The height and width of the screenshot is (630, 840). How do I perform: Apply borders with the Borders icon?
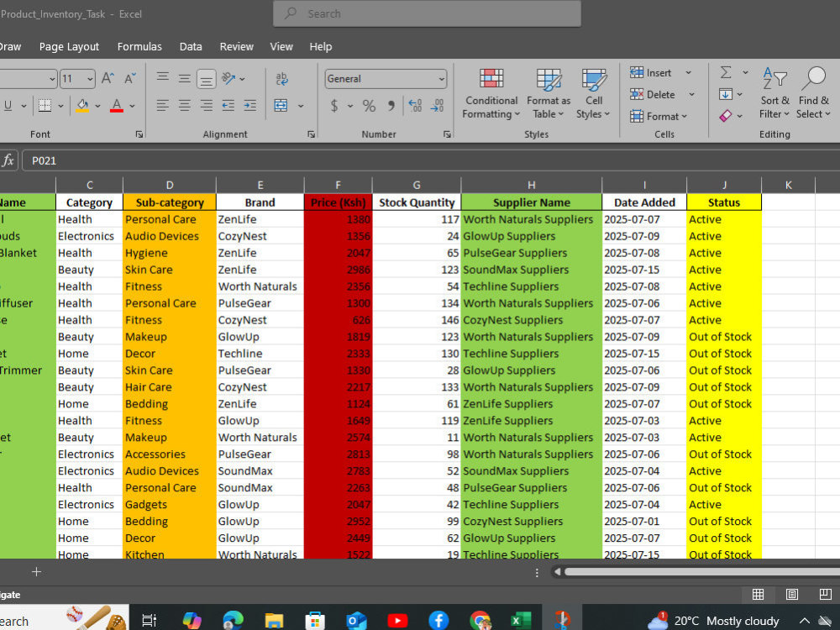click(45, 106)
